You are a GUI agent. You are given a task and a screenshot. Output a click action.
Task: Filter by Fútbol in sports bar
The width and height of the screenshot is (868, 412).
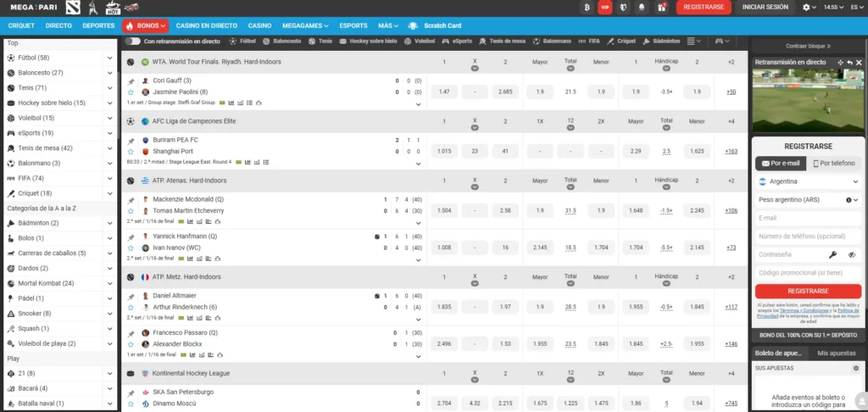pyautogui.click(x=242, y=42)
